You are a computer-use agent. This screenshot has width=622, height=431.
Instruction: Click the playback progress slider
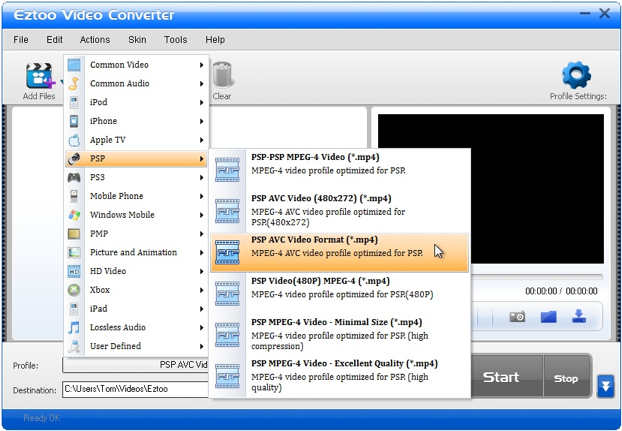pos(537,276)
